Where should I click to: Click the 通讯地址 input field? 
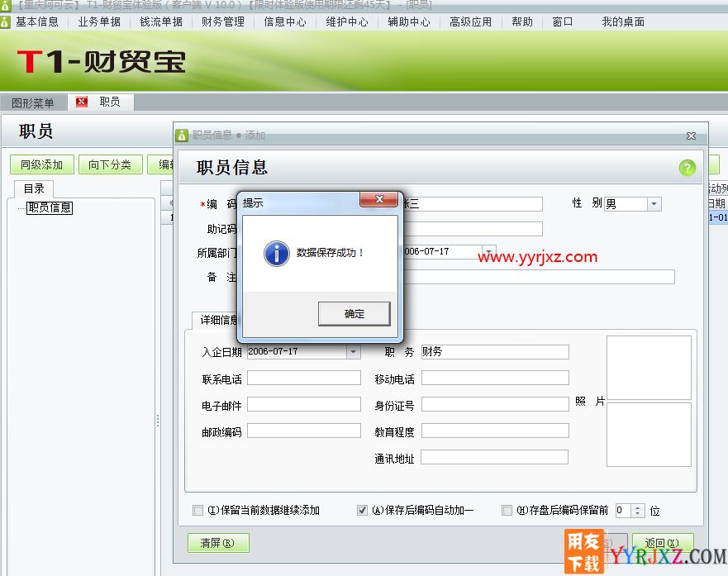(x=494, y=457)
